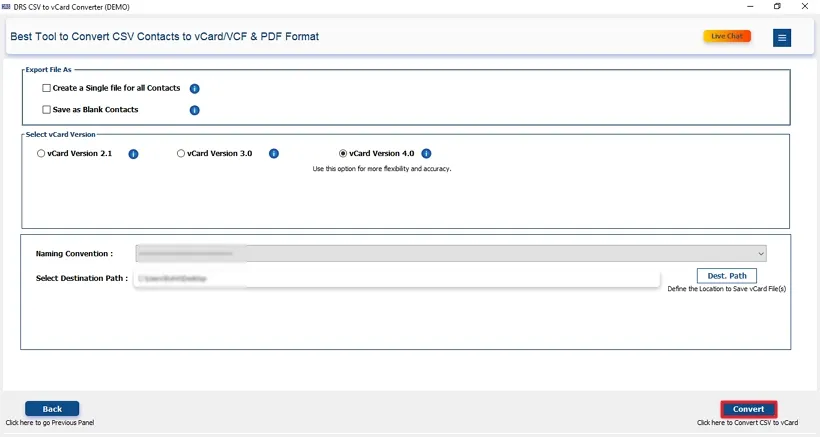Image resolution: width=820 pixels, height=437 pixels.
Task: Click the app icon in title bar
Action: tap(6, 7)
